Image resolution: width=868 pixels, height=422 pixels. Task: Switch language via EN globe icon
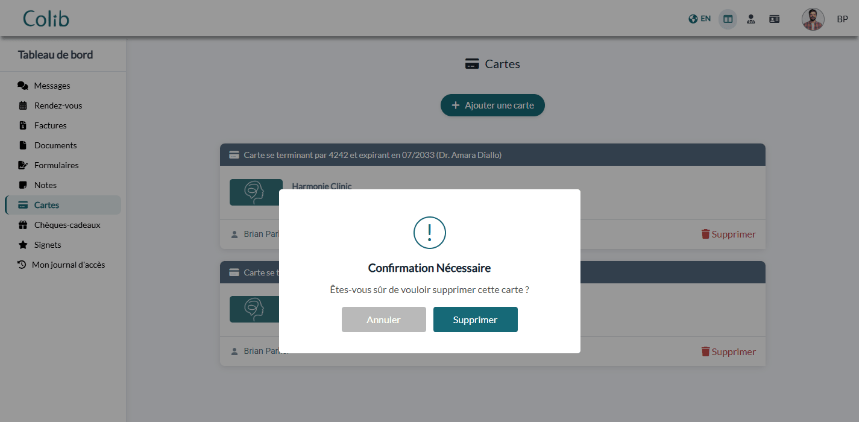point(699,19)
